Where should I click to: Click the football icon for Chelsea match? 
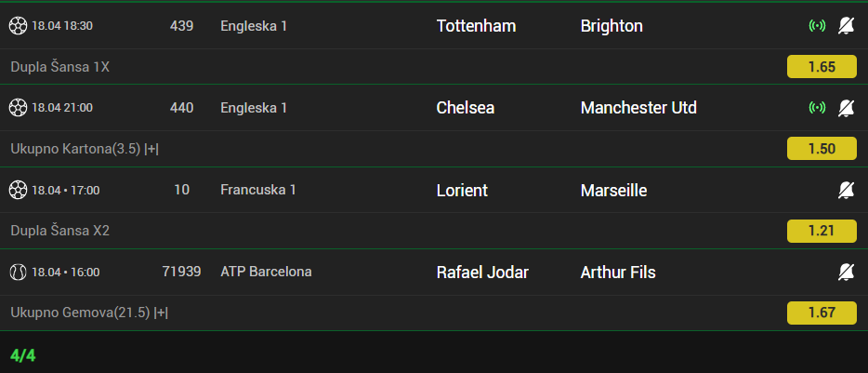point(19,108)
